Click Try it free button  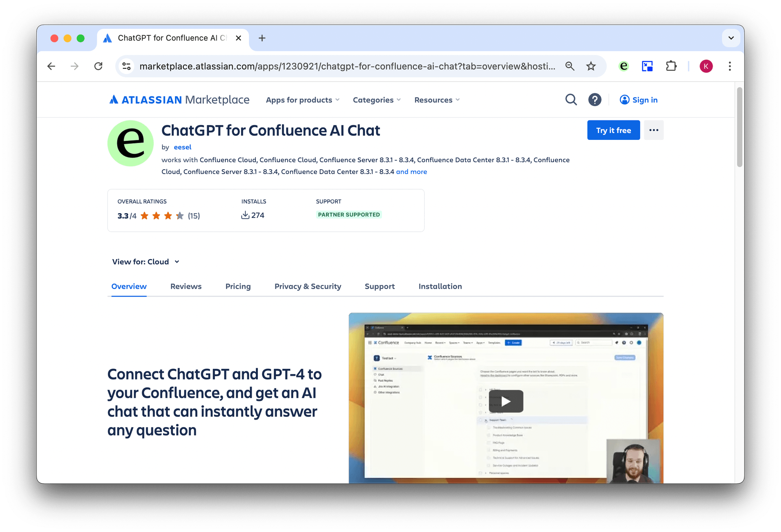[x=613, y=130]
